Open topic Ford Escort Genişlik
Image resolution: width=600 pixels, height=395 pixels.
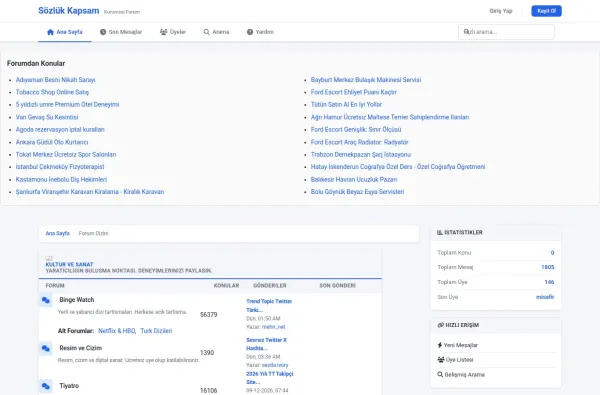click(x=356, y=129)
